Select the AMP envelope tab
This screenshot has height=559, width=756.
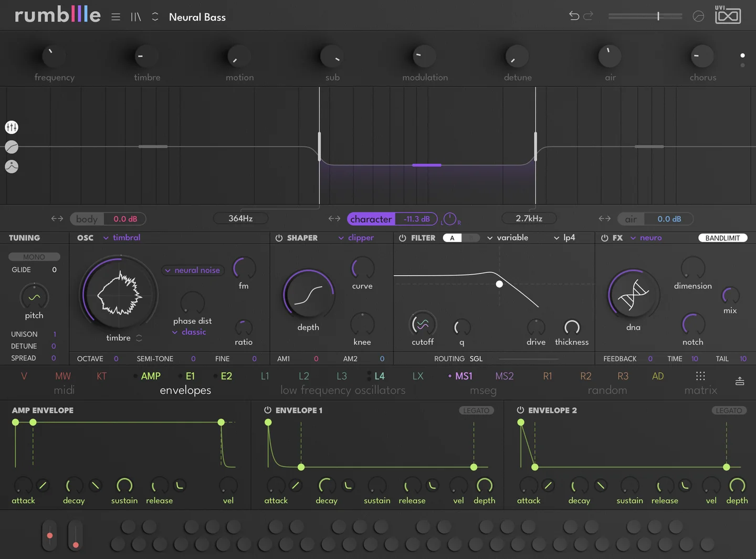[x=150, y=376]
